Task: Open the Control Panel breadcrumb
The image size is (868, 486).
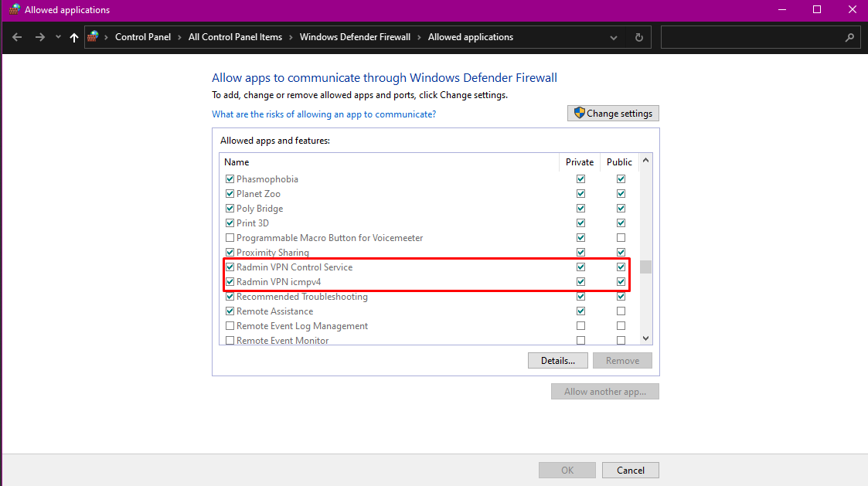Action: [143, 37]
